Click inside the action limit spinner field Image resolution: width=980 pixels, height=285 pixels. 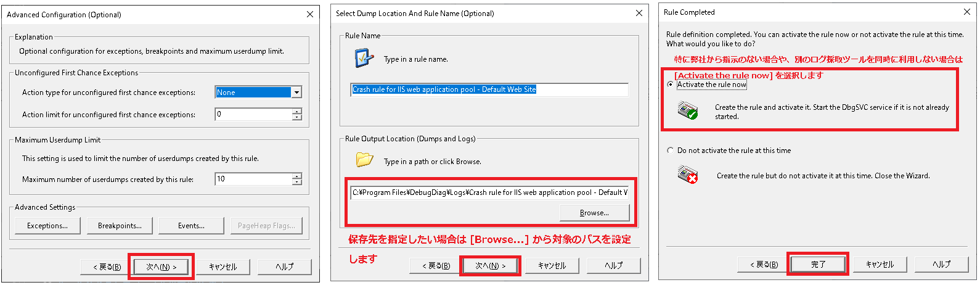click(253, 114)
